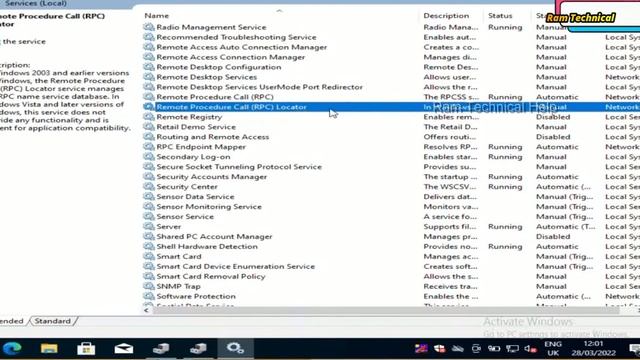Select Smart Card Device Enumeration Service
640x360 pixels.
[x=236, y=267]
